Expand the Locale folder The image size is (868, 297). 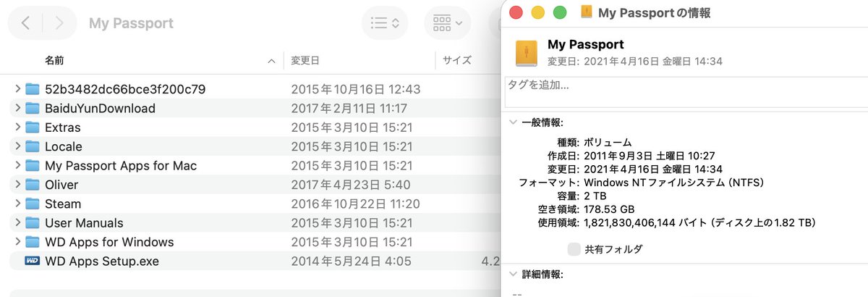click(x=17, y=146)
